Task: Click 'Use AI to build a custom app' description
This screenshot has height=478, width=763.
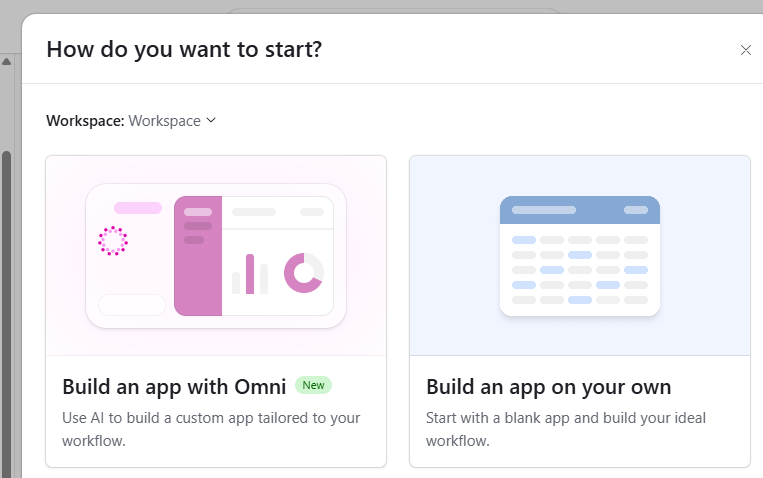Action: tap(211, 429)
